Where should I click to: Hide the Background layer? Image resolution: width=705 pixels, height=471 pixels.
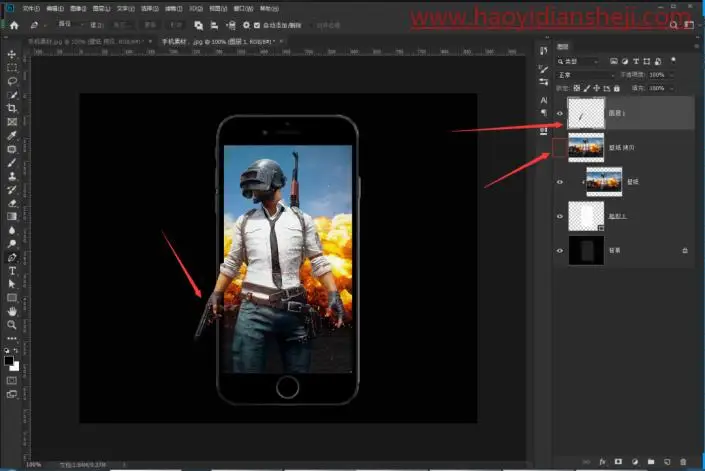(560, 251)
